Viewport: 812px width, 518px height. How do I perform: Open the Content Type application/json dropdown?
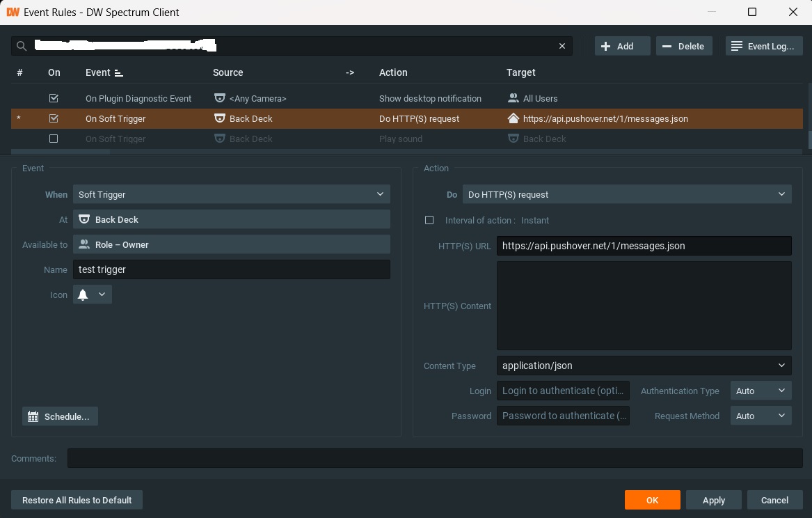[x=644, y=366]
